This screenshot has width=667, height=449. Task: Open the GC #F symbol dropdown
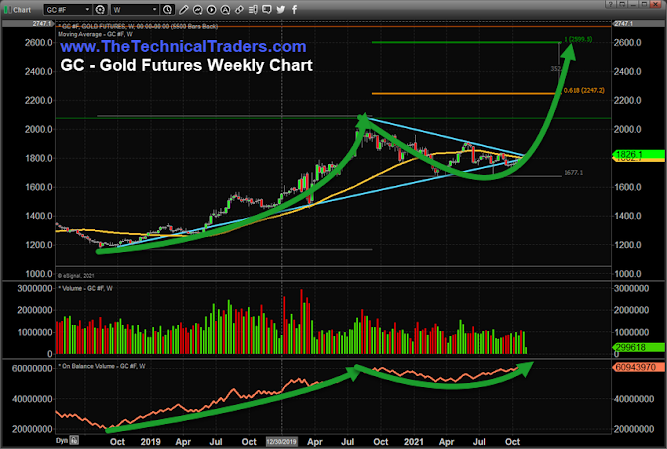pos(68,9)
